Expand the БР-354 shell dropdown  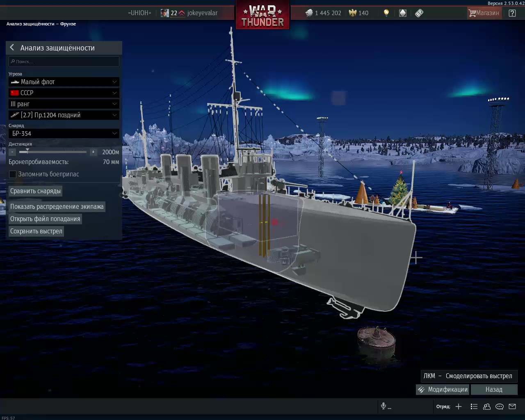[64, 134]
